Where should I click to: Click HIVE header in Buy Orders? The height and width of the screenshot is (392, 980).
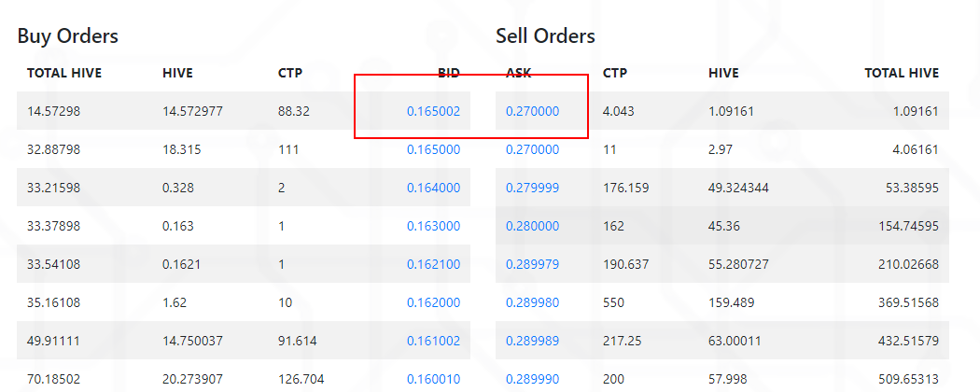[x=177, y=73]
